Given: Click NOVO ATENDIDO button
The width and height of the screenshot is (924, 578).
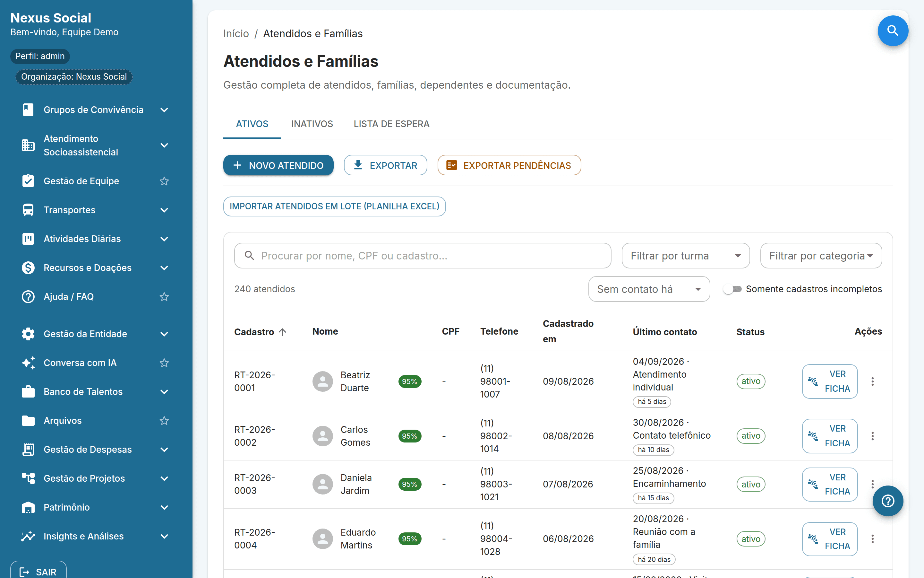Looking at the screenshot, I should [x=278, y=165].
